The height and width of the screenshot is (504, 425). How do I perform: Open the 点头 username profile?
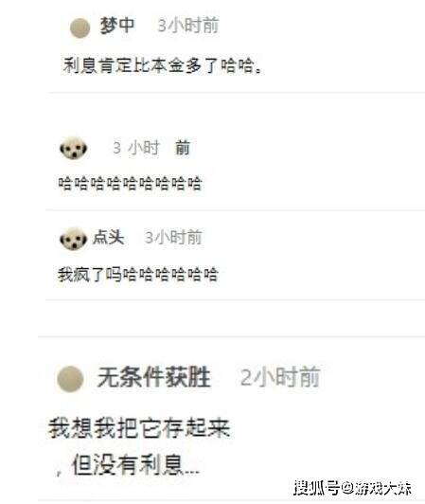(108, 237)
